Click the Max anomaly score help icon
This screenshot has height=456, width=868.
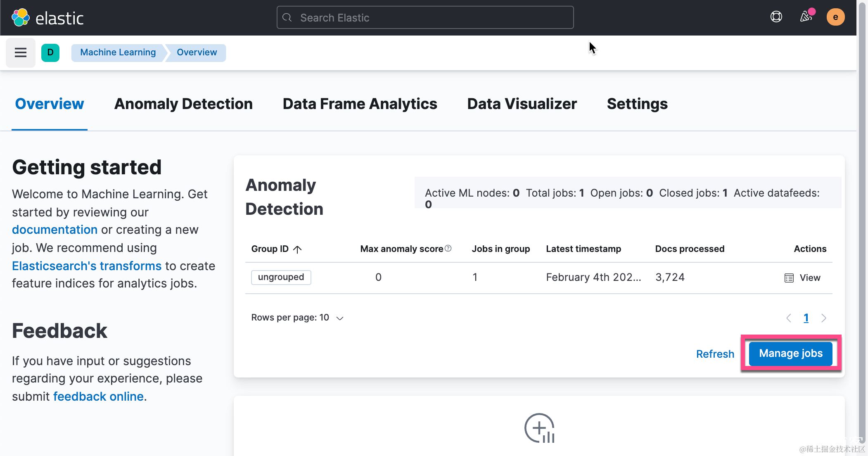click(x=448, y=248)
